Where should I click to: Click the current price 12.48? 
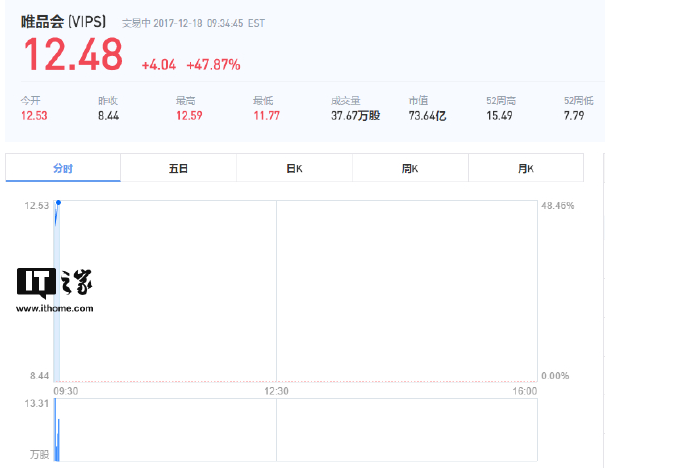pyautogui.click(x=73, y=54)
